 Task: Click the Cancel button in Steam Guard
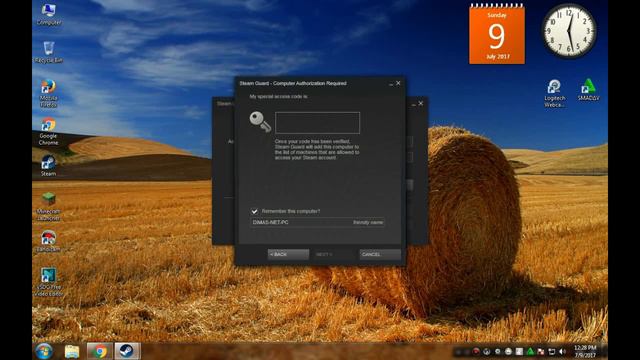[380, 254]
